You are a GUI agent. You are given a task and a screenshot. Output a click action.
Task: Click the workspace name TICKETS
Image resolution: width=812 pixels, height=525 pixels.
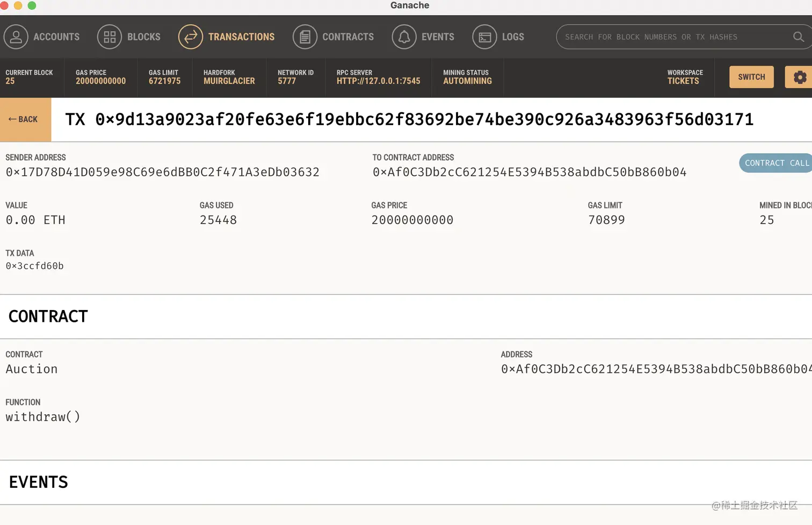click(683, 81)
